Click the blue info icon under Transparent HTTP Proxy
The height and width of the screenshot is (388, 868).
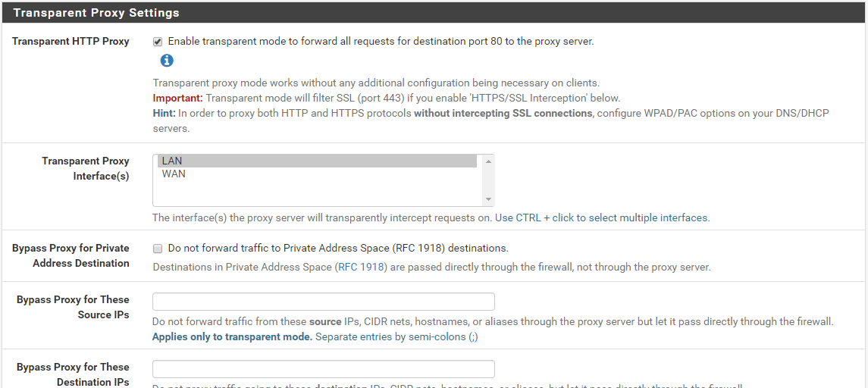tap(167, 61)
